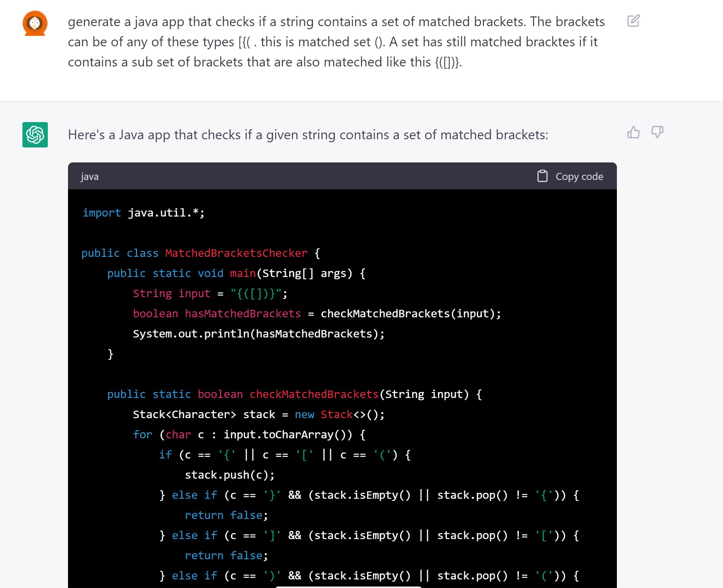723x588 pixels.
Task: Click the System.out.println statement
Action: tap(258, 334)
